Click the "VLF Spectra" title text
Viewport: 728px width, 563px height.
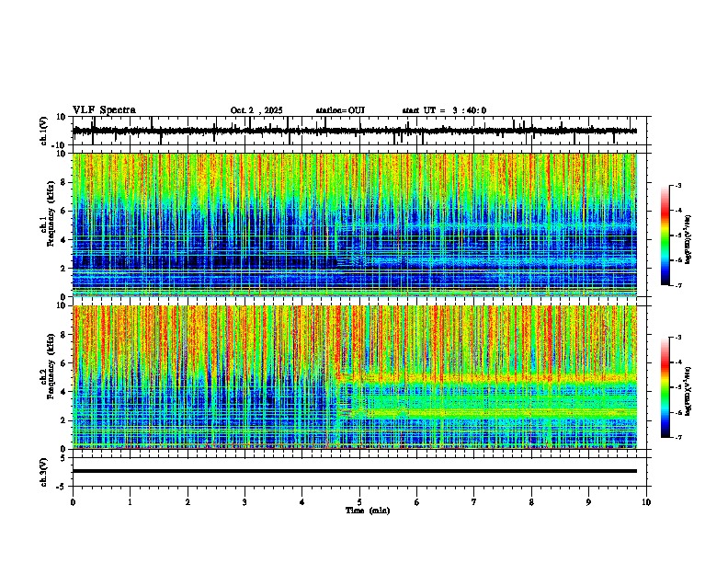coord(104,110)
